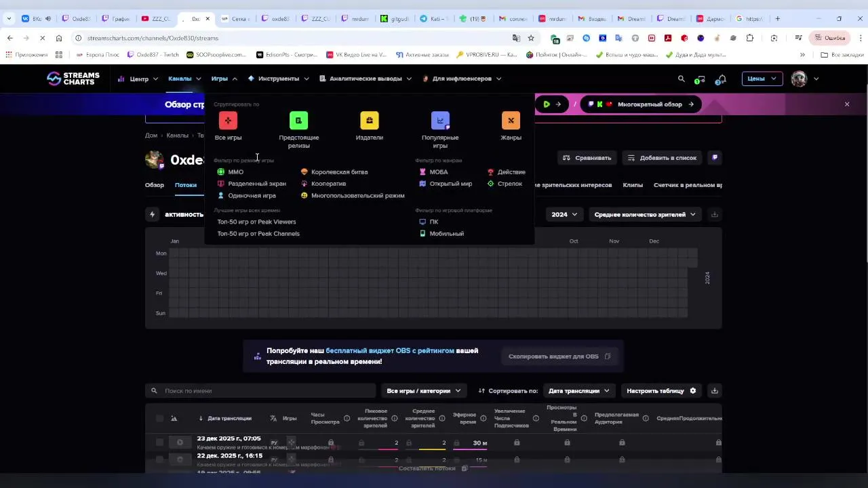
Task: Choose 'Стрелок' genre filter
Action: (505, 184)
